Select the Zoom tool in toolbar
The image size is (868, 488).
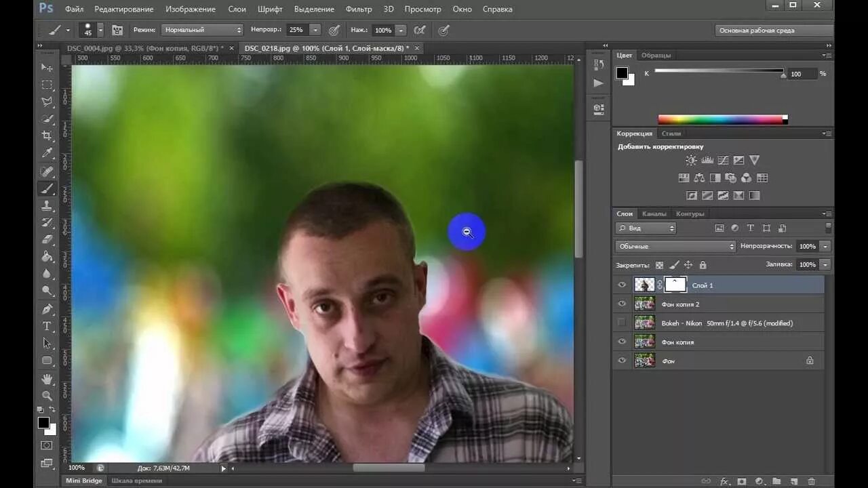click(x=47, y=396)
